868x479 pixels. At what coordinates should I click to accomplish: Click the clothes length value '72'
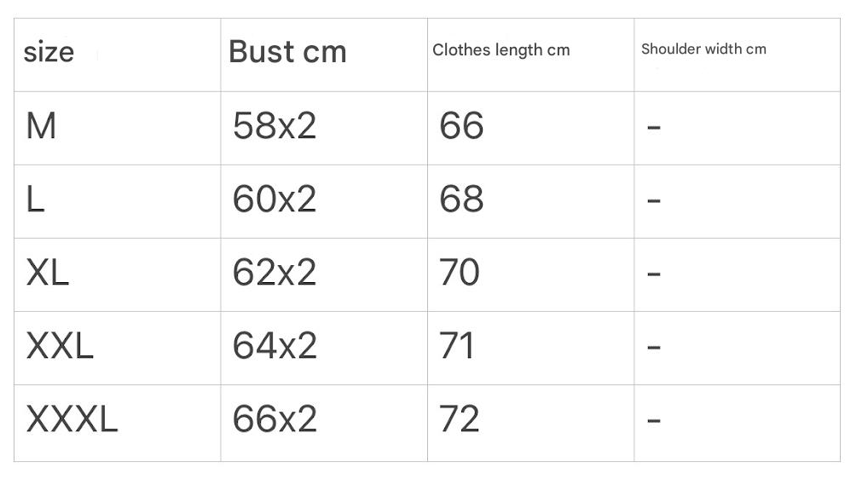point(460,419)
